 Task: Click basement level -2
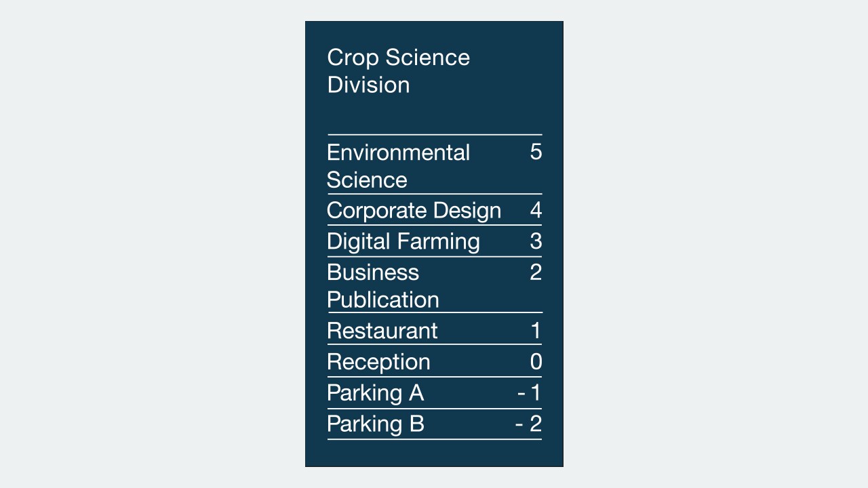(x=529, y=424)
